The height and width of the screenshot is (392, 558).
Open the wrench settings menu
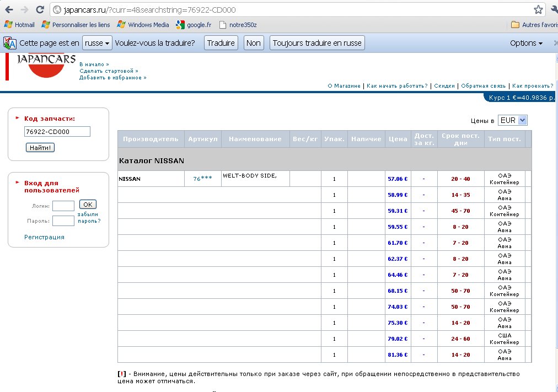coord(554,9)
